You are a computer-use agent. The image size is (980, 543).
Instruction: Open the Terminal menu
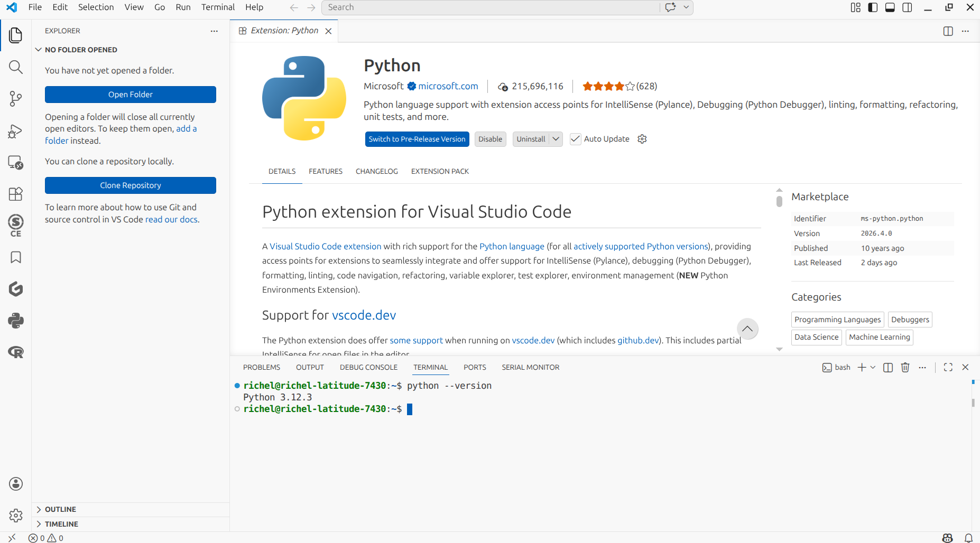pyautogui.click(x=218, y=7)
